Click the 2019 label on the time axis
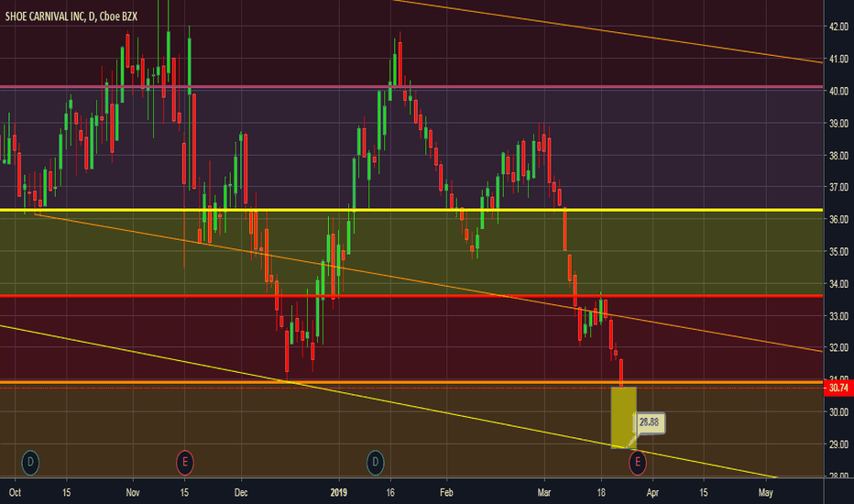Screen dimensions: 854x504 coord(339,493)
